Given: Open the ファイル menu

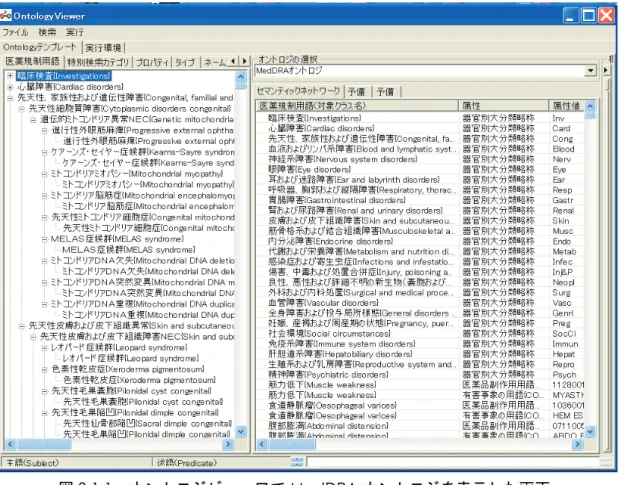Looking at the screenshot, I should 15,32.
